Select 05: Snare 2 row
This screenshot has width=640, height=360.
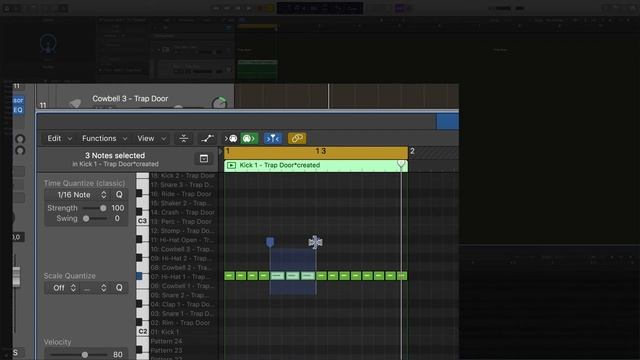[182, 295]
